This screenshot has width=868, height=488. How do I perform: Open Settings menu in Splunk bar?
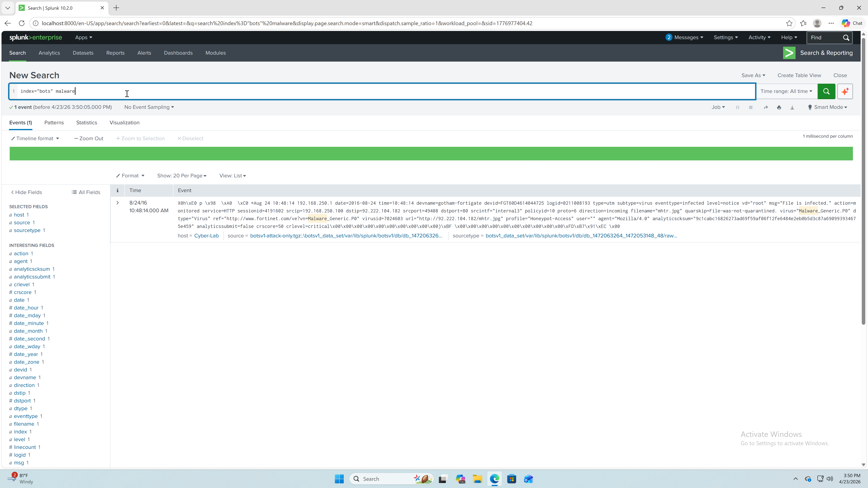[x=726, y=37]
